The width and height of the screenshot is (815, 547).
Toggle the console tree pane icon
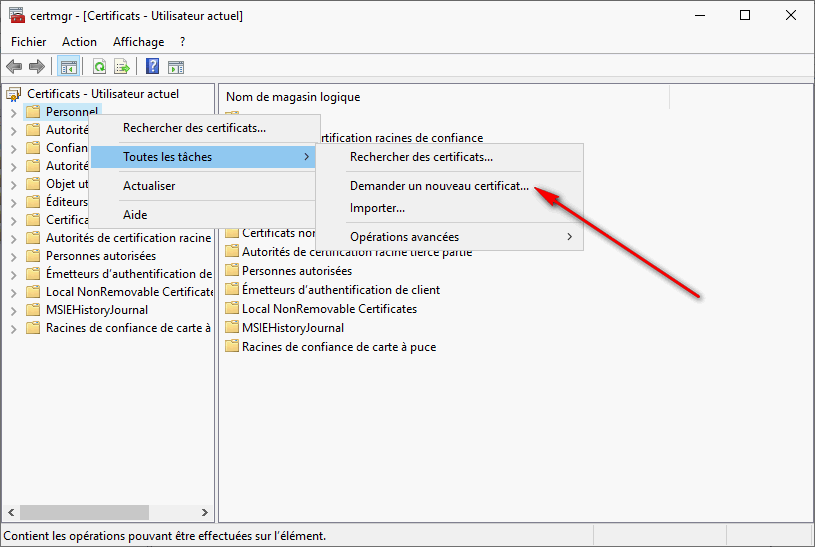68,67
